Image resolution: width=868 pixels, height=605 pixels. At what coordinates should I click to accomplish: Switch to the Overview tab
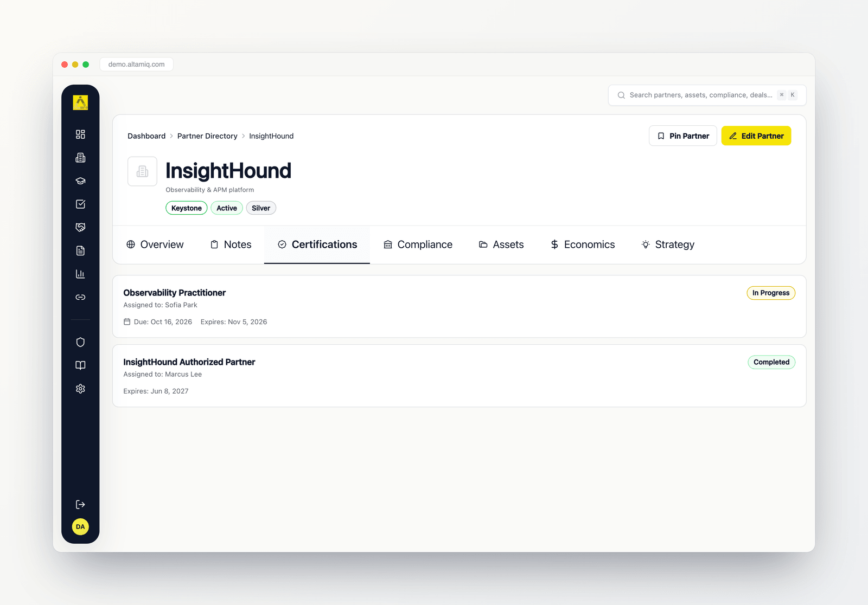[x=155, y=244]
